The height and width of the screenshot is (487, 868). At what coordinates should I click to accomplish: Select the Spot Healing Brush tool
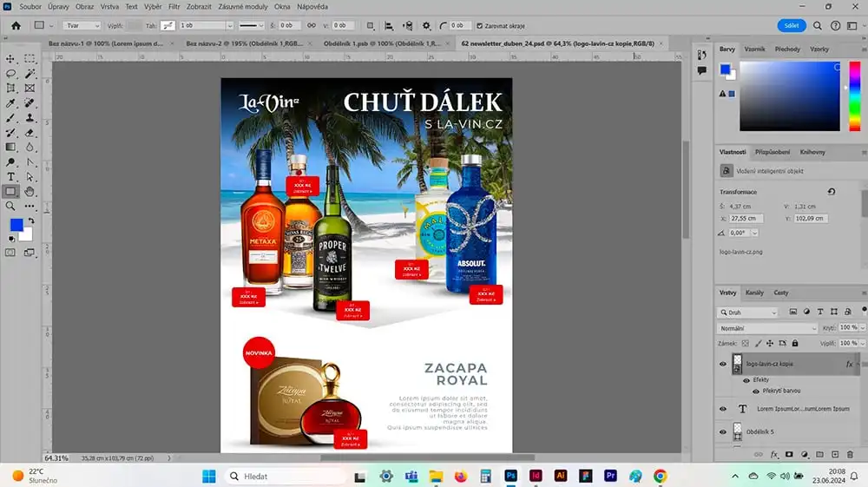[30, 103]
